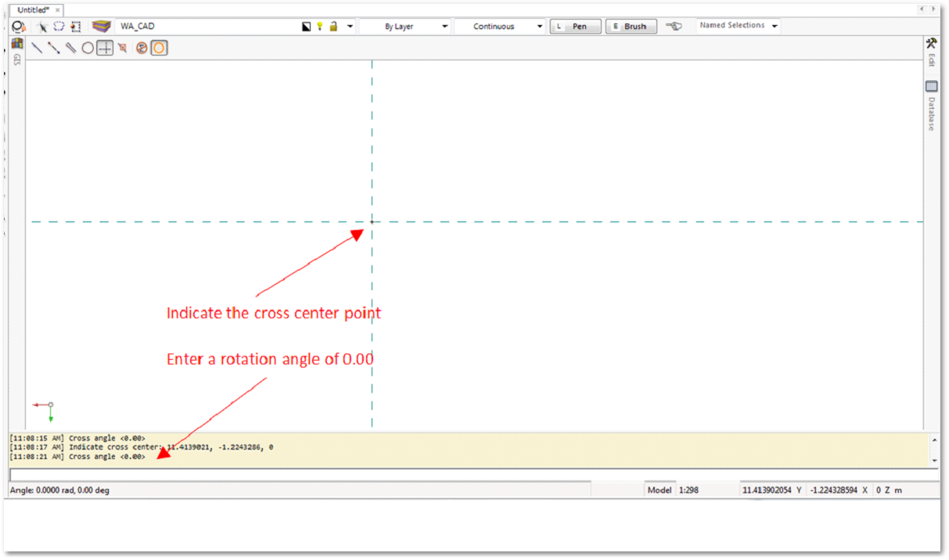Toggle the highlighted orange circle tool
Viewport: 949px width, 560px height.
click(159, 48)
